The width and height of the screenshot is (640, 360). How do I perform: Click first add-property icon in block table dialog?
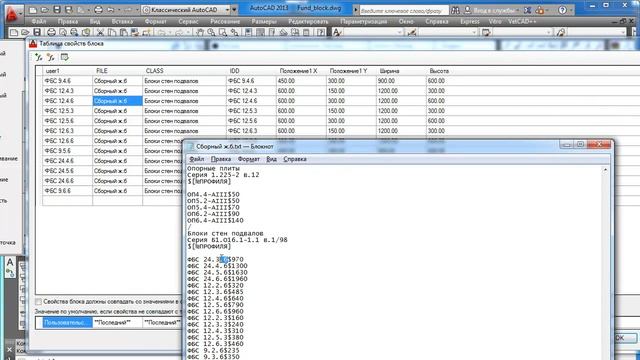click(x=39, y=57)
